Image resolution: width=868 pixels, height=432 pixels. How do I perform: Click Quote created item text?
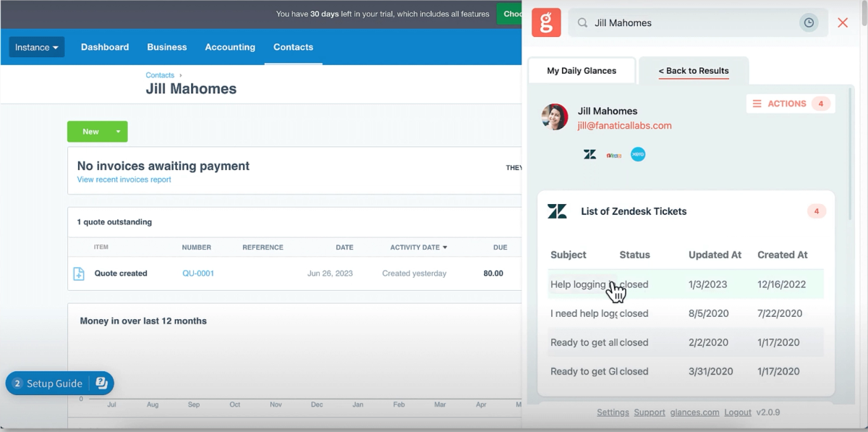click(121, 274)
